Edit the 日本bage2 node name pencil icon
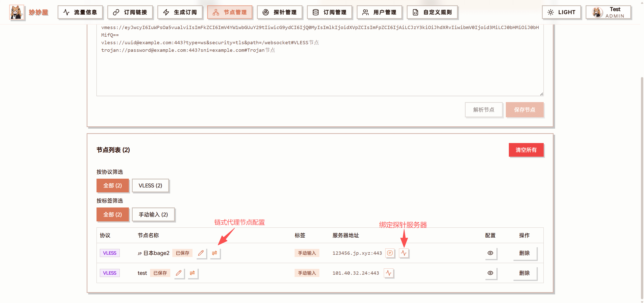 point(201,253)
